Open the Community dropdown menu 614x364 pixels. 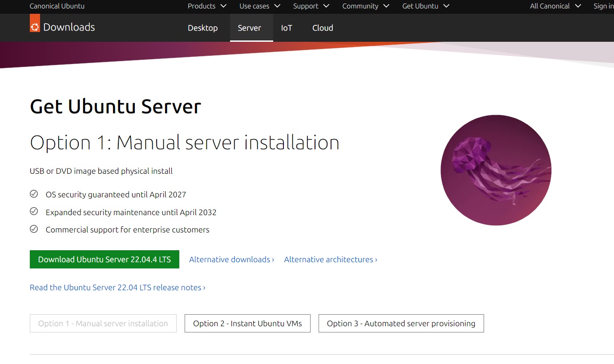[x=366, y=6]
